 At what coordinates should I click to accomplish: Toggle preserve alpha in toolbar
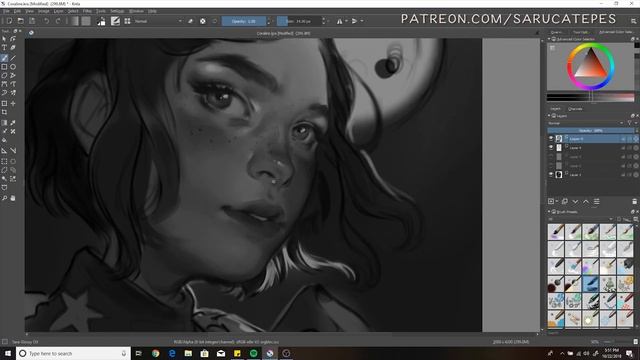pyautogui.click(x=202, y=21)
